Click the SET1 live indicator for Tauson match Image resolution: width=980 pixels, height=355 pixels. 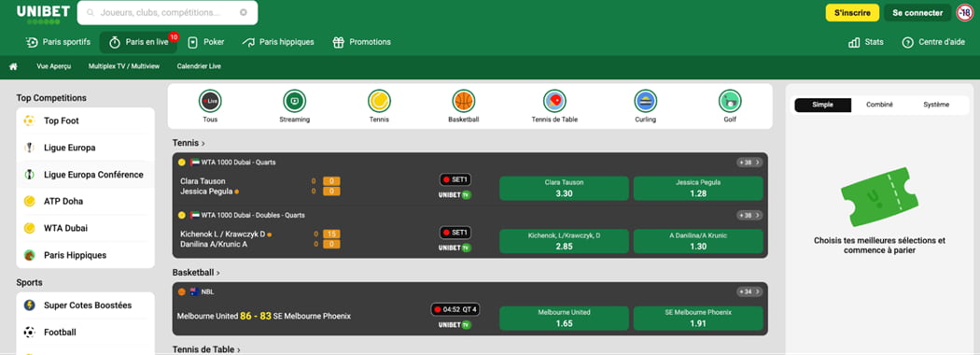pyautogui.click(x=455, y=179)
